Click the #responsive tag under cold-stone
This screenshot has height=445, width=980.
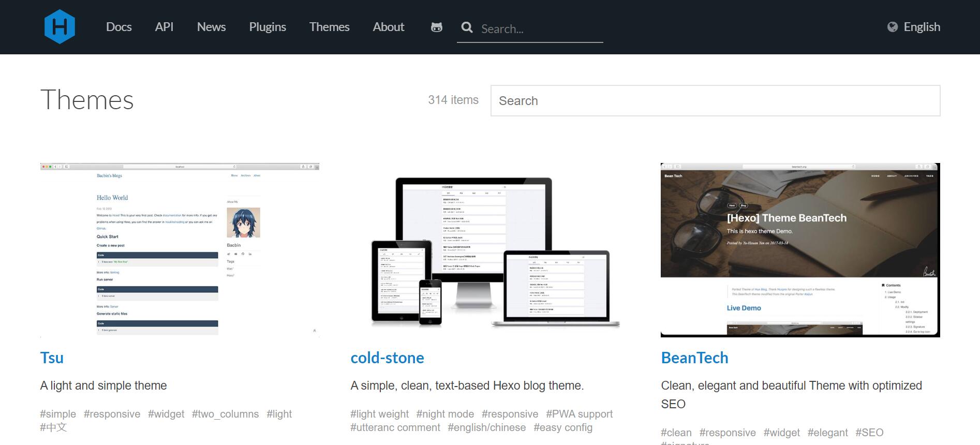510,414
